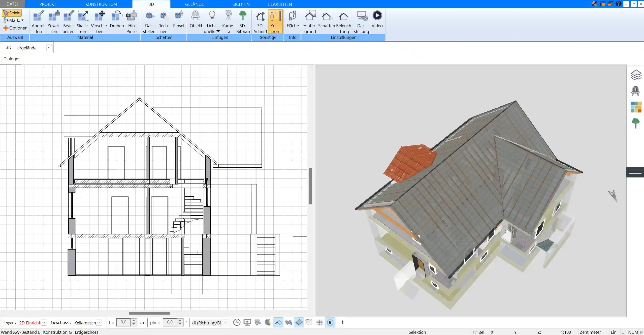The width and height of the screenshot is (644, 335).
Task: Open the furniture chair sidebar icon
Action: [635, 91]
